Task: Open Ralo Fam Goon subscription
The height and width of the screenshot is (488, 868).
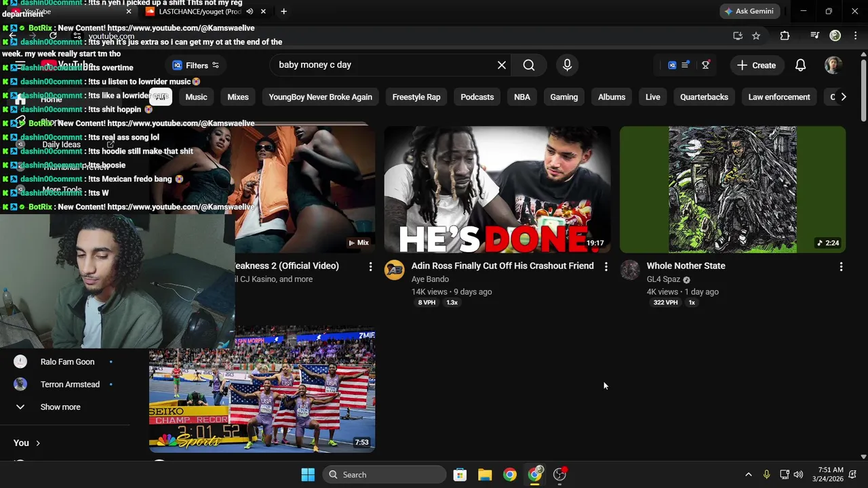Action: [x=67, y=362]
